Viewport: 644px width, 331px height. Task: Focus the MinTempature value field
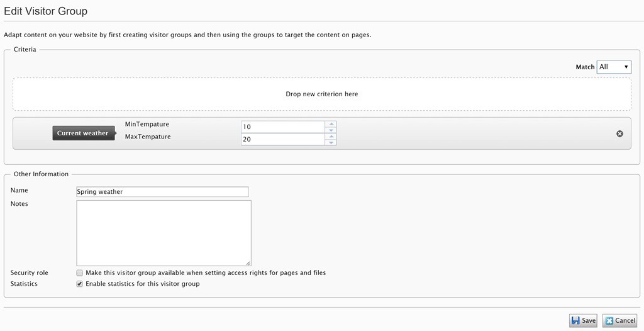(283, 126)
